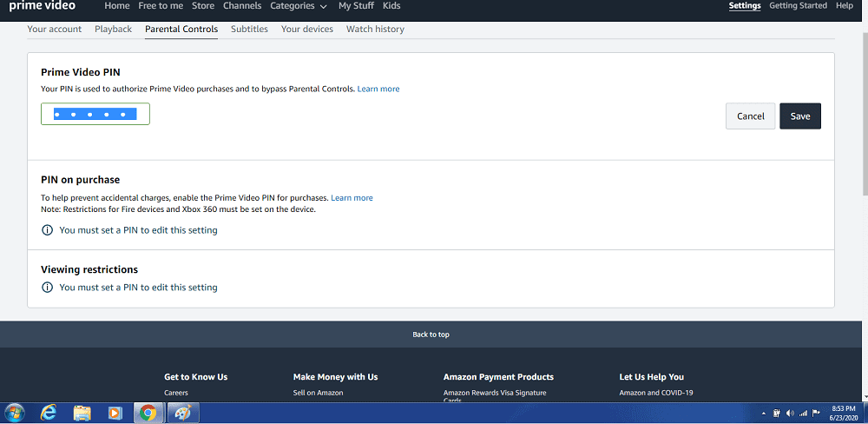Click the prime video logo
The image size is (868, 424).
42,5
